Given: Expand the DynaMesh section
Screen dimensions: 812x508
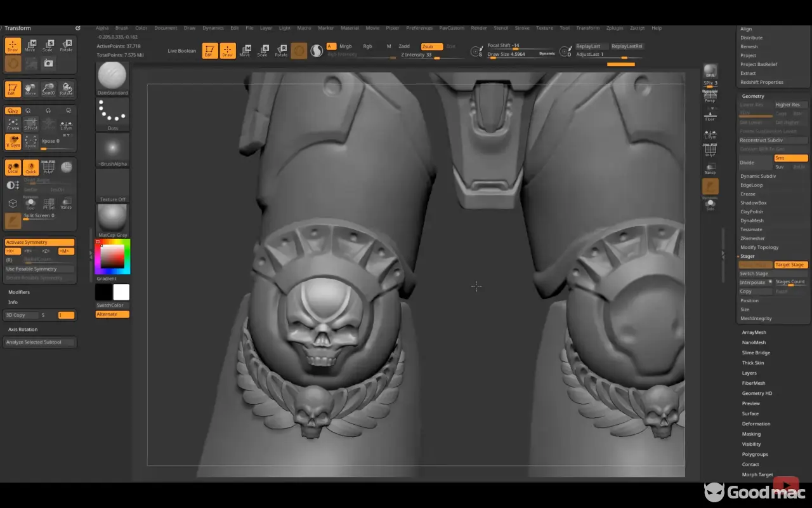Looking at the screenshot, I should [x=752, y=220].
